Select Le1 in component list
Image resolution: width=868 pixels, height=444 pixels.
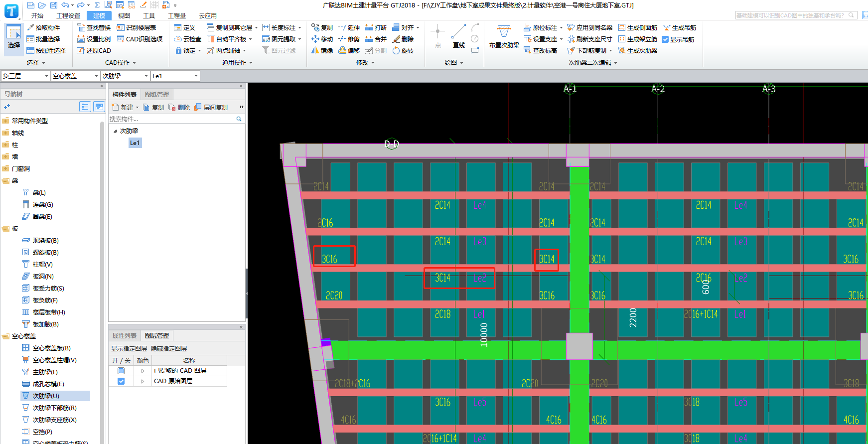[135, 143]
